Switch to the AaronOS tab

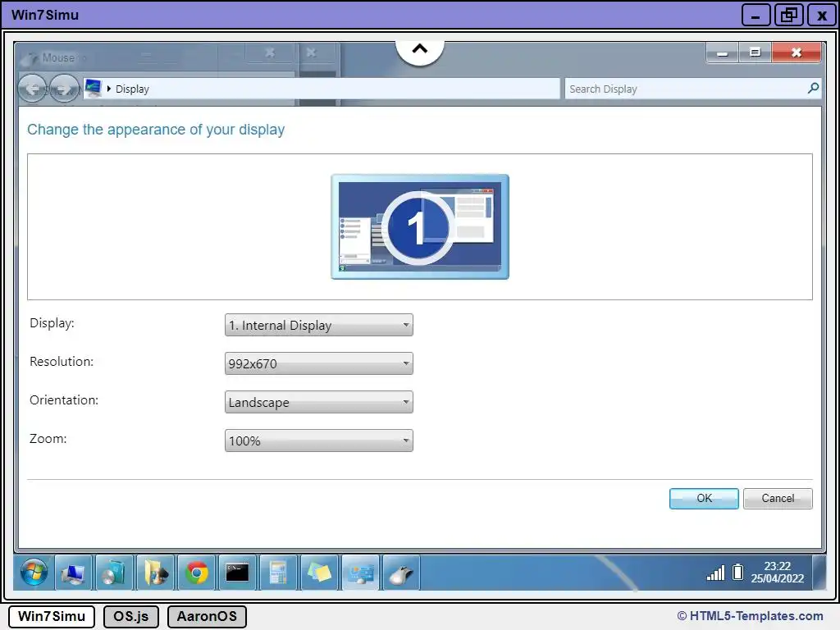(x=207, y=617)
